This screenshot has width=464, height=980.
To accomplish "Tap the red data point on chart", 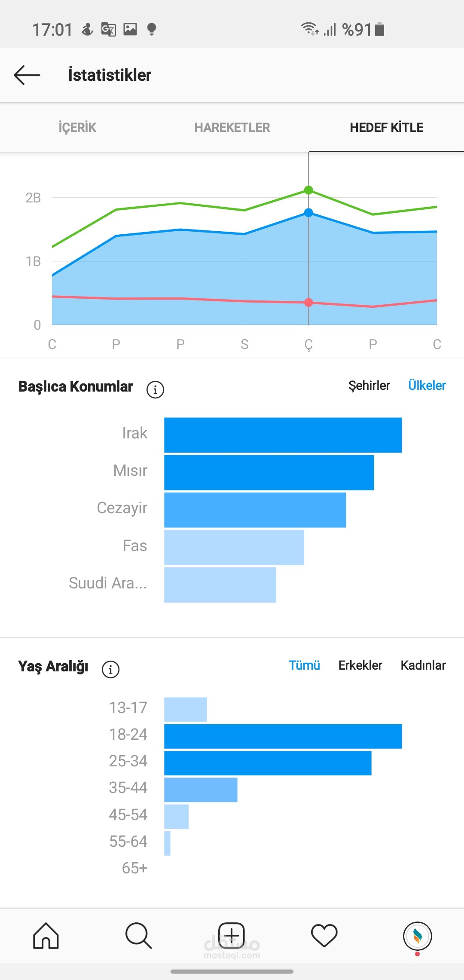I will pyautogui.click(x=308, y=303).
